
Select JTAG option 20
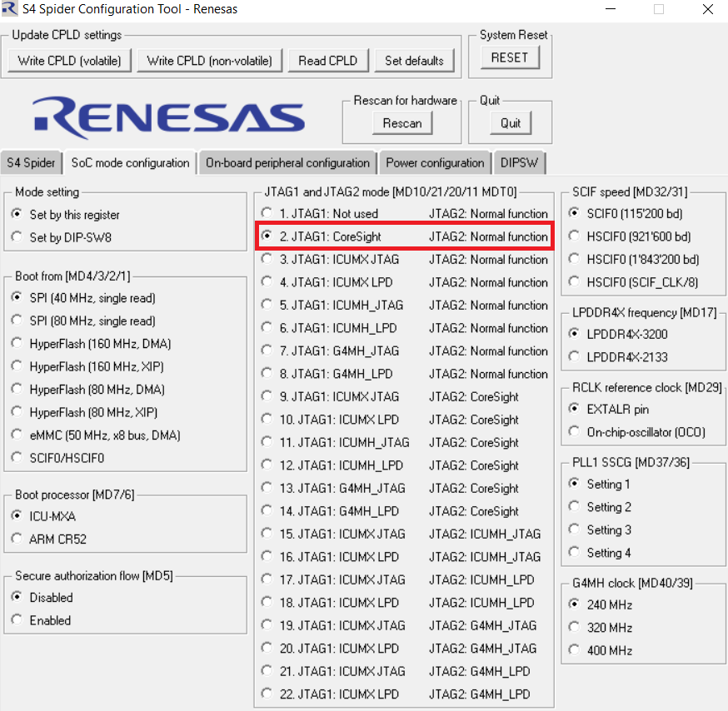(x=399, y=649)
